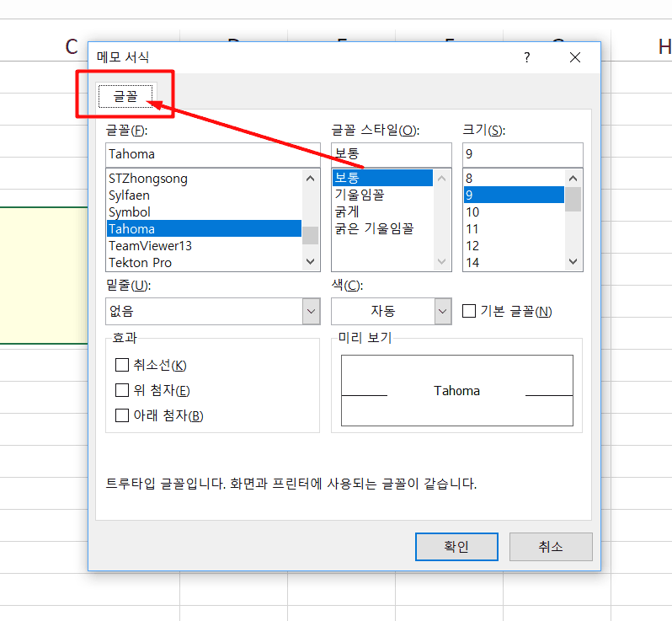Viewport: 672px width, 621px height.
Task: Click the 취소 button
Action: pos(551,547)
